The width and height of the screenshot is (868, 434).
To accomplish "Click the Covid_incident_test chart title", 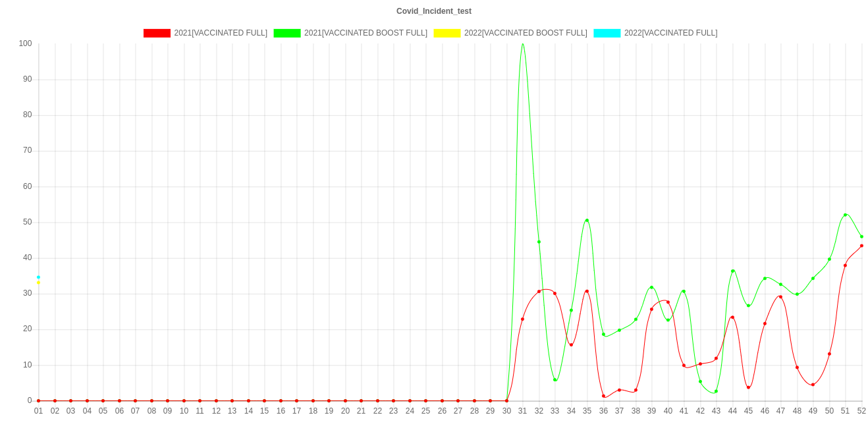I will pos(434,11).
